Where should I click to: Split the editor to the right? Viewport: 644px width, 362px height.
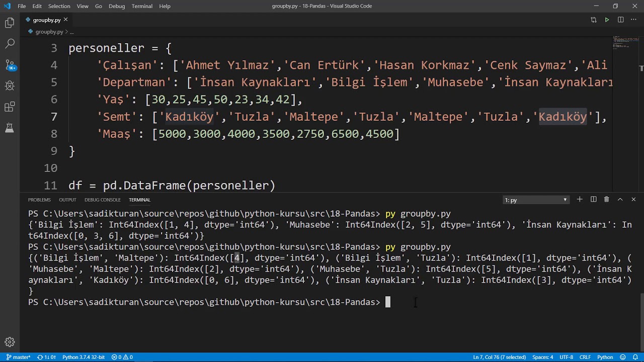(621, 20)
